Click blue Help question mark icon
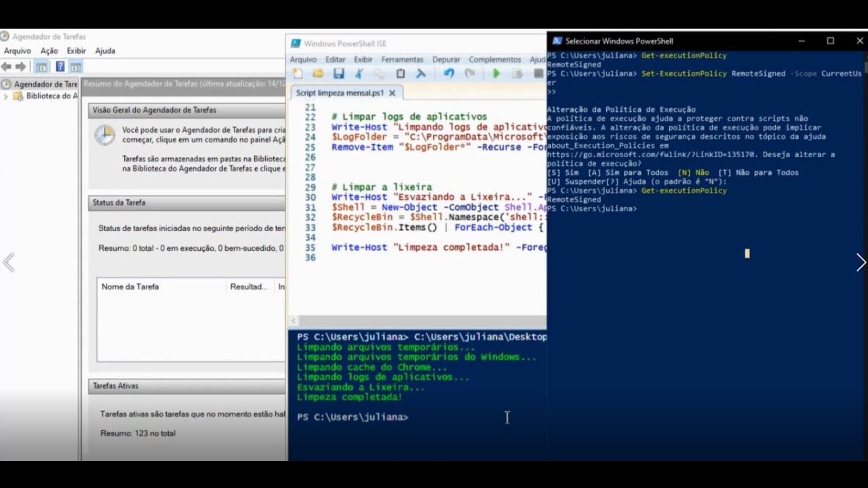The image size is (868, 488). coord(60,66)
